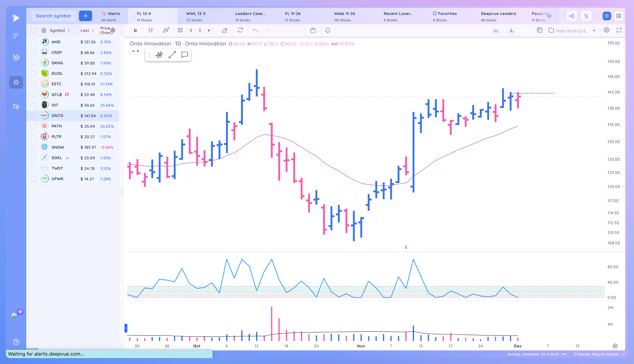
Task: Open the price axis settings icon at chart corner
Action: click(x=615, y=346)
